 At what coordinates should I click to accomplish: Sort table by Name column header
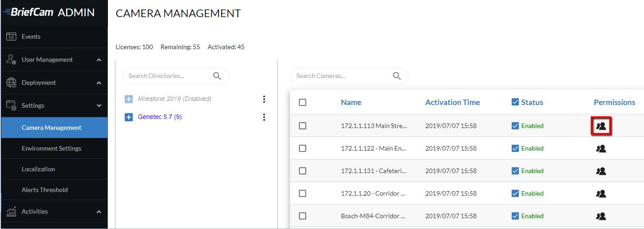tap(351, 102)
